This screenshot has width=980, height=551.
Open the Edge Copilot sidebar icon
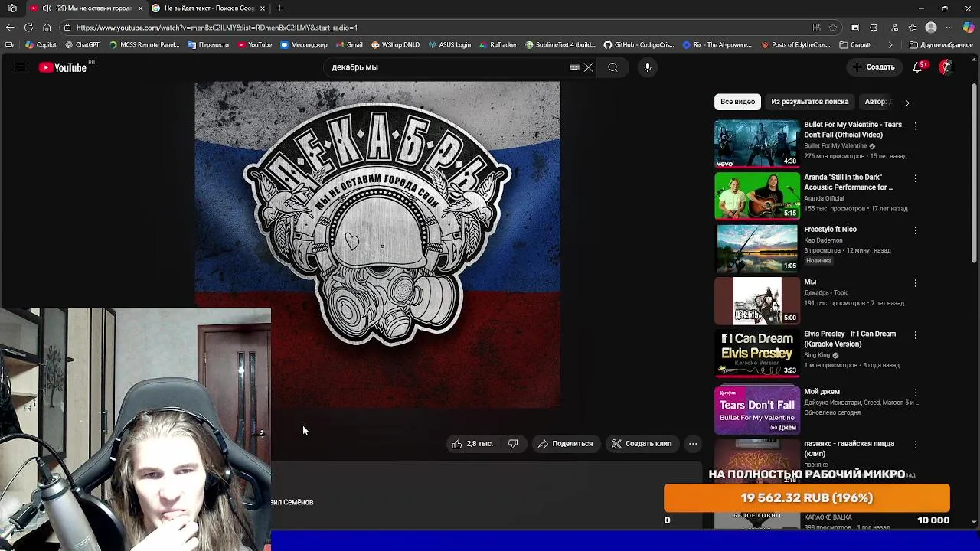[x=969, y=28]
